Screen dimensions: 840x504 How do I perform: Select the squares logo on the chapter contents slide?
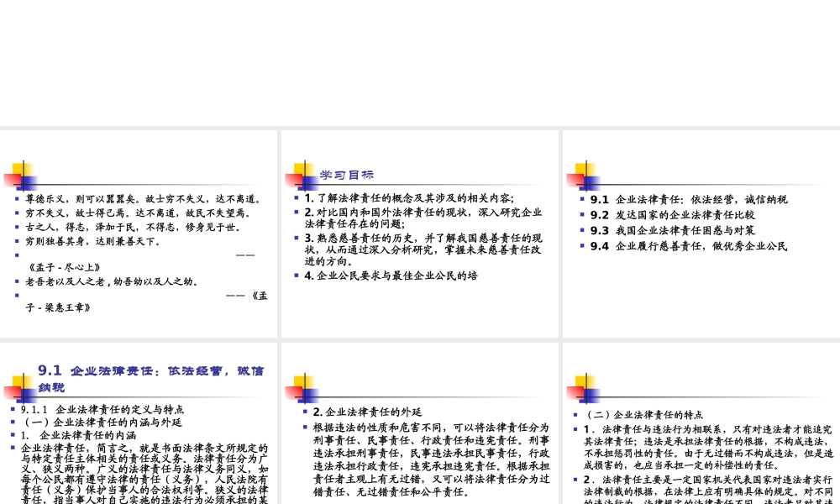584,175
